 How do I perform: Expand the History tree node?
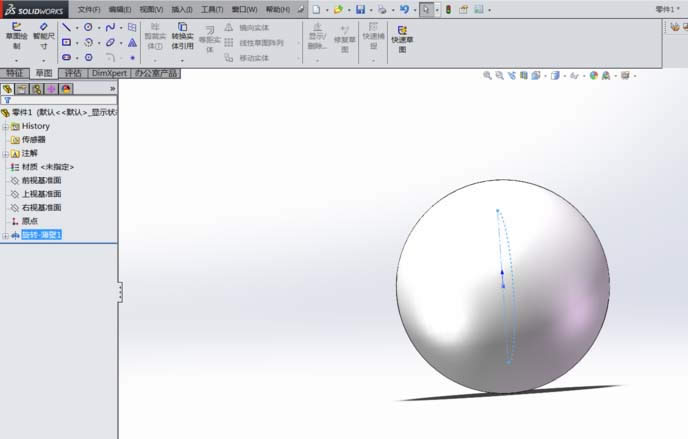click(x=6, y=127)
